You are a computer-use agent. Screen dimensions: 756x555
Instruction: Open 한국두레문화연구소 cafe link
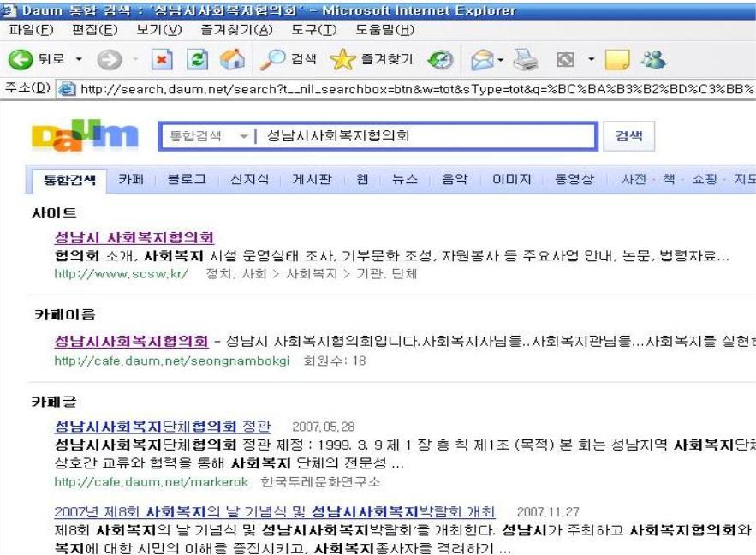click(x=320, y=481)
